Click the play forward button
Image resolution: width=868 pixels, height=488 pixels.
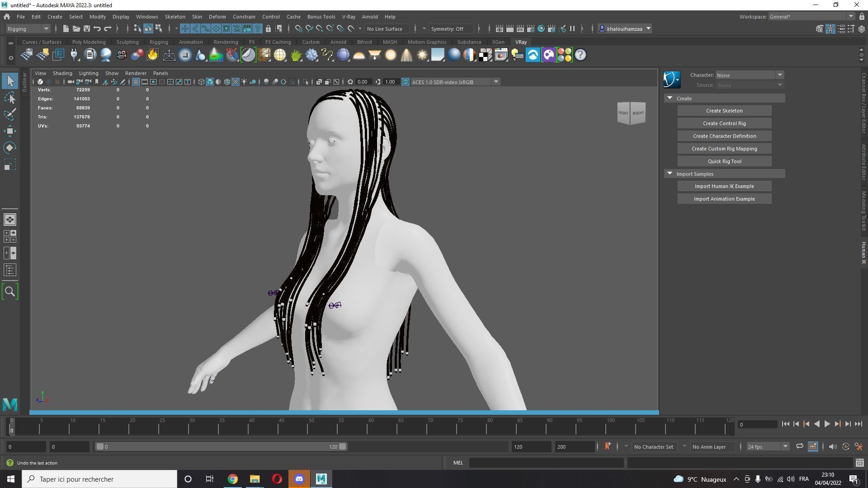(x=827, y=424)
